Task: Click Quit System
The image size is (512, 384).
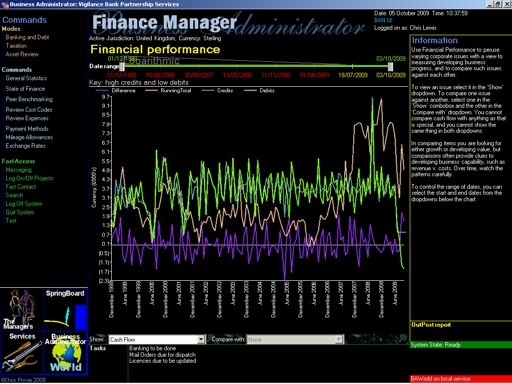Action: coord(20,212)
